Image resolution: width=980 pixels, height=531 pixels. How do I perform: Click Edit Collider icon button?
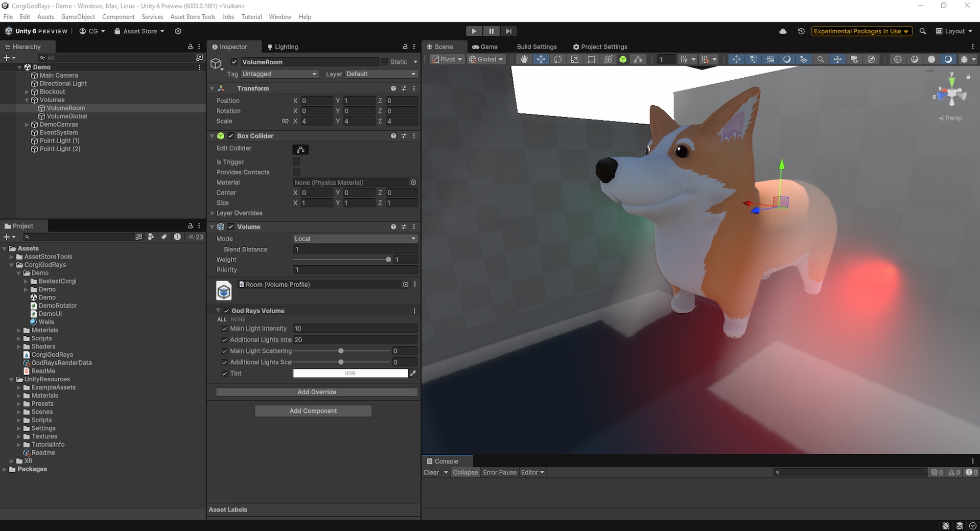coord(300,149)
